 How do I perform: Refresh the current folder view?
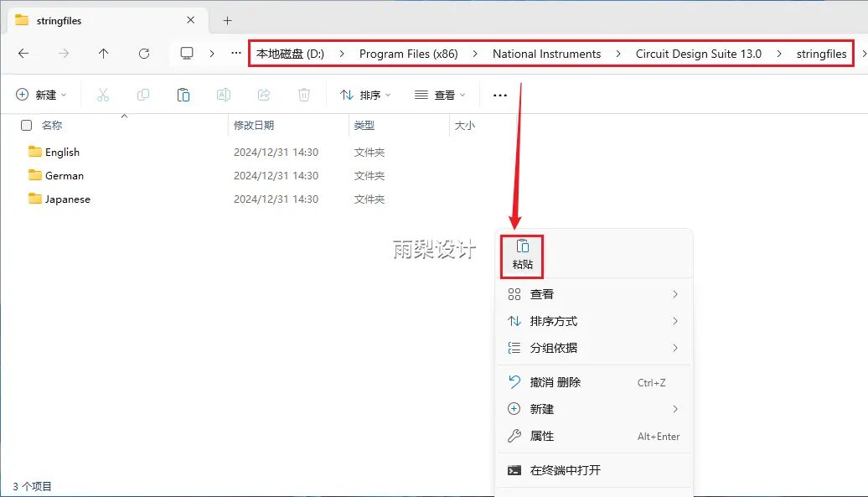click(144, 54)
